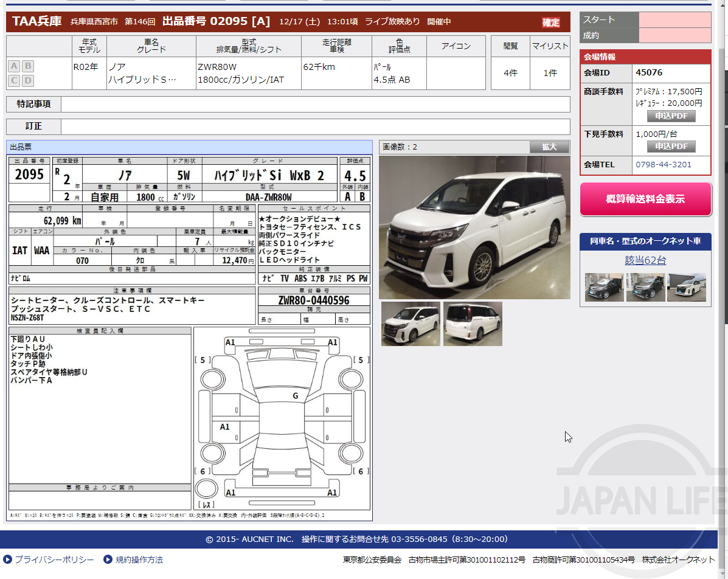
Task: Click the rear-view Noah thumbnail
Action: click(x=473, y=324)
